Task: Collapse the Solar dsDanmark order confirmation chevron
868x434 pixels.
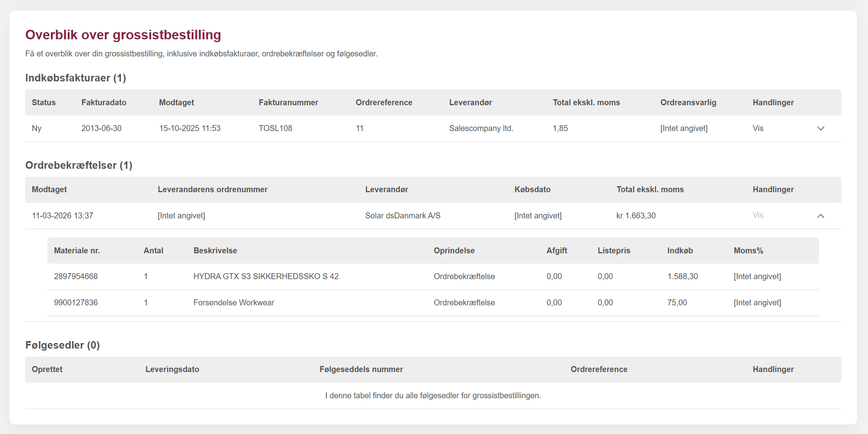Action: click(820, 216)
